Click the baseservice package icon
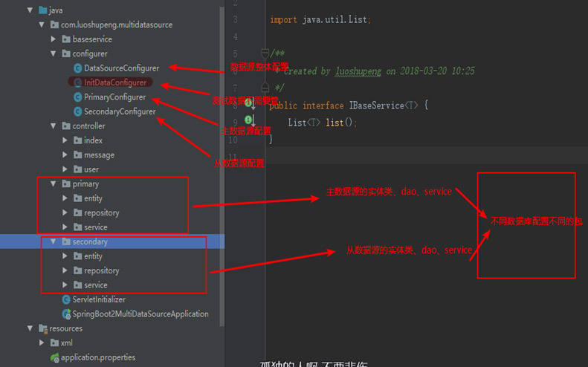The width and height of the screenshot is (588, 367). pyautogui.click(x=66, y=39)
